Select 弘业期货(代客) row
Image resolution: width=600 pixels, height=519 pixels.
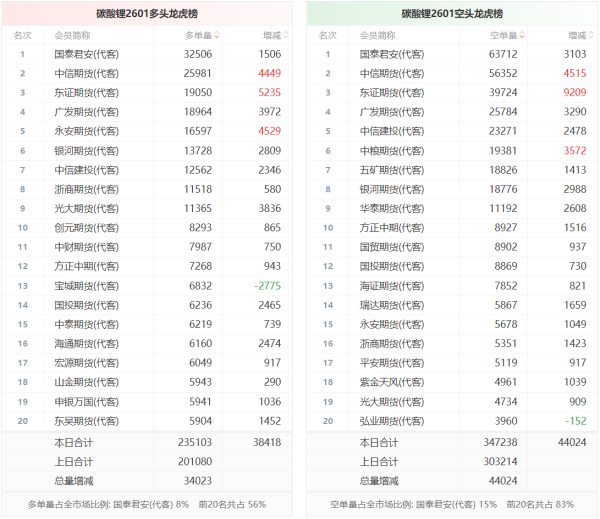452,421
